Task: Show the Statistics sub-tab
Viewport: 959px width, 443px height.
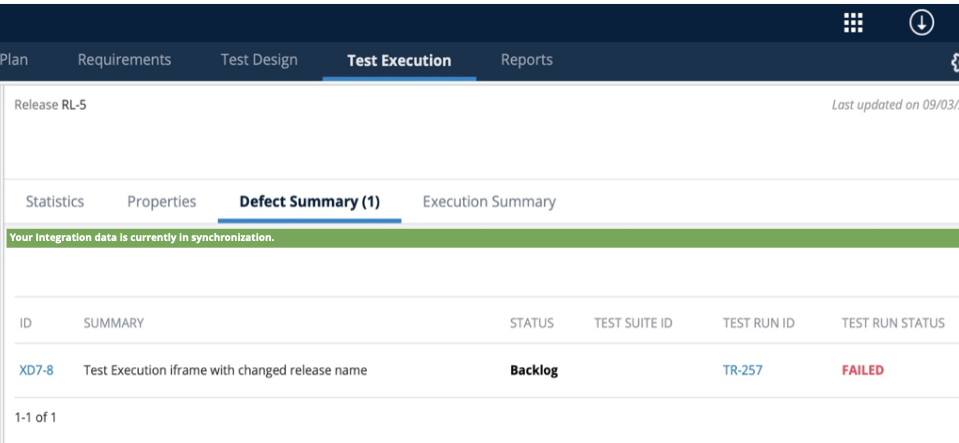Action: pyautogui.click(x=55, y=201)
